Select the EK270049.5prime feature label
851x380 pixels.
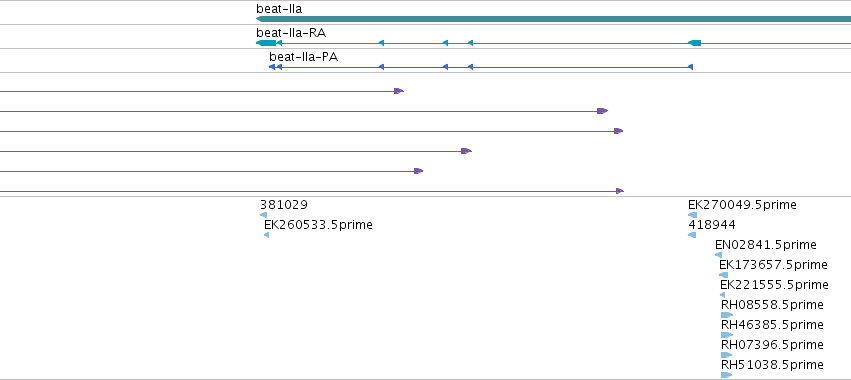pos(742,205)
